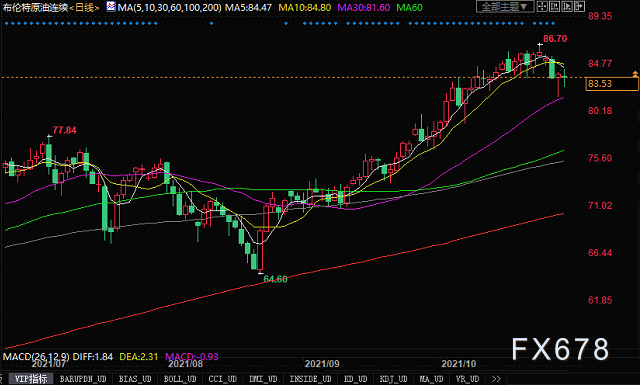Click the DIFF:1.84 value
Viewport: 640px width, 385px height.
point(93,357)
